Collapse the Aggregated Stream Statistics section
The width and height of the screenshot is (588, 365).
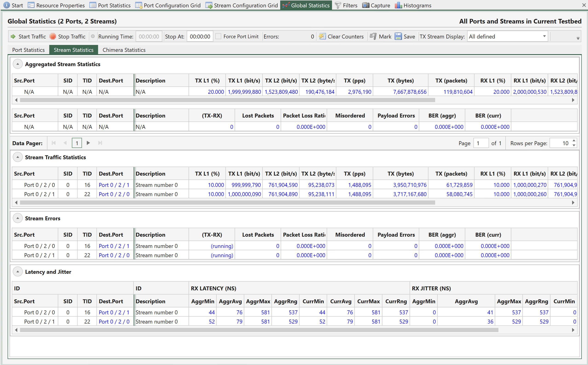click(x=17, y=64)
